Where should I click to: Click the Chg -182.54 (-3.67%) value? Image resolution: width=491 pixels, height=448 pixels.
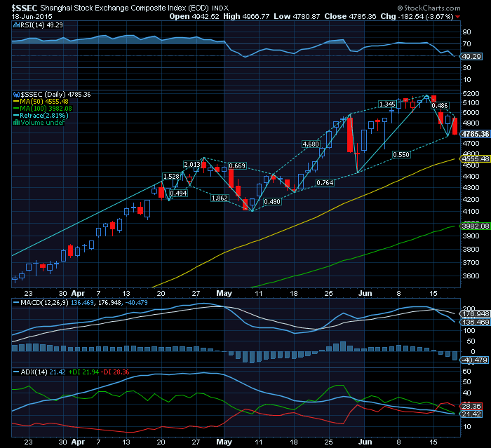[417, 17]
